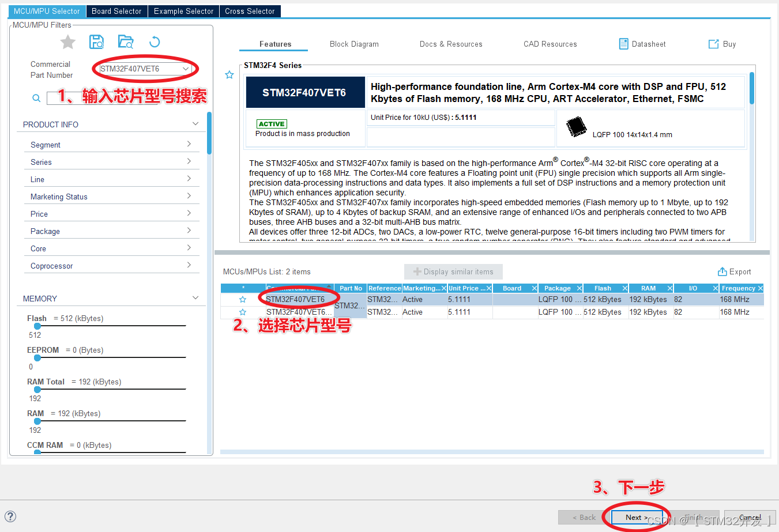Remove the Frequency column
The height and width of the screenshot is (532, 779).
761,288
